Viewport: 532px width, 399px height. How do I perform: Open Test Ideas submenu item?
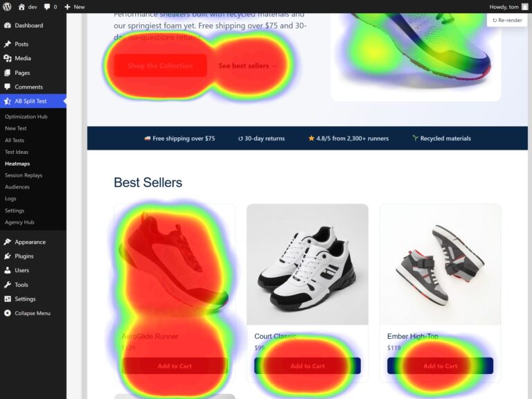pos(17,152)
